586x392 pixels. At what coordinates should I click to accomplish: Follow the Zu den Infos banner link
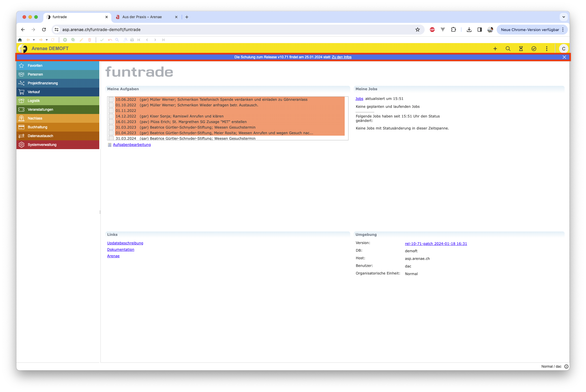[341, 57]
